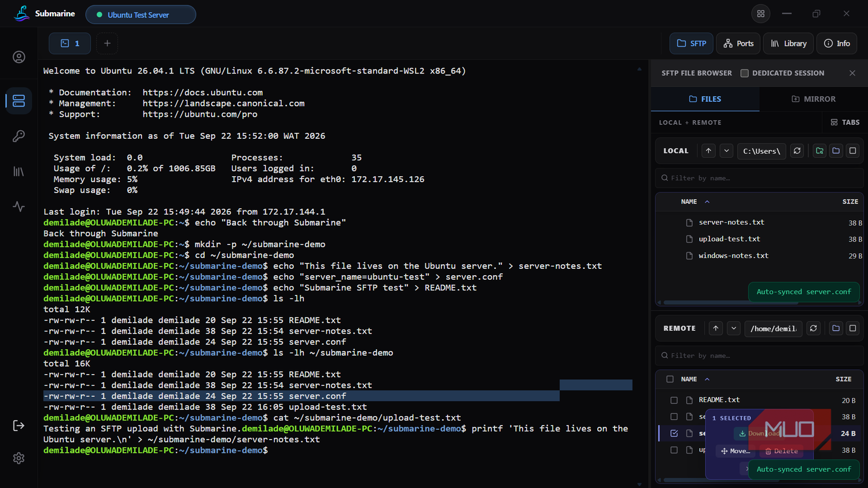
Task: Check the README.txt checkbox in REMOTE
Action: tap(674, 400)
